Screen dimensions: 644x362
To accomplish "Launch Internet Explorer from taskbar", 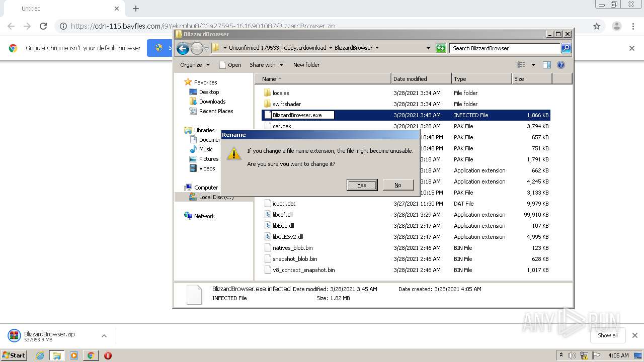I will 40,355.
